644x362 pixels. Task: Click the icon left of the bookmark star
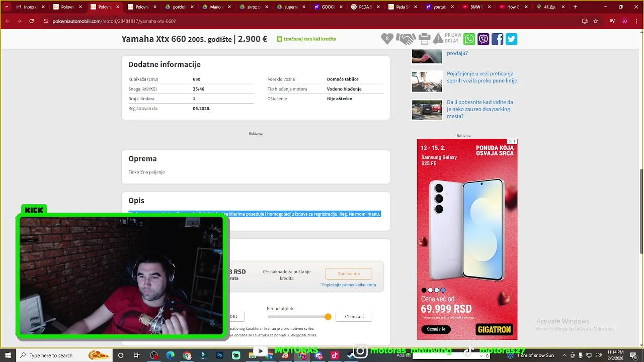point(585,21)
